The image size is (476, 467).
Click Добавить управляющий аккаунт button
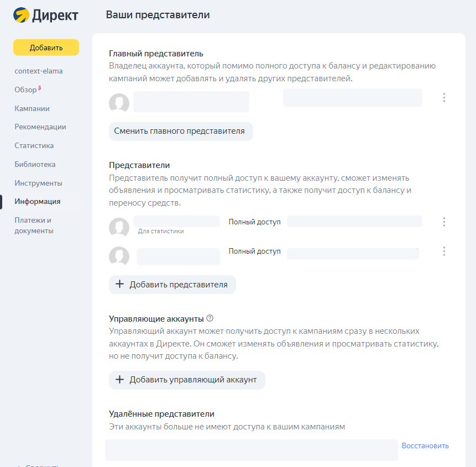click(186, 380)
